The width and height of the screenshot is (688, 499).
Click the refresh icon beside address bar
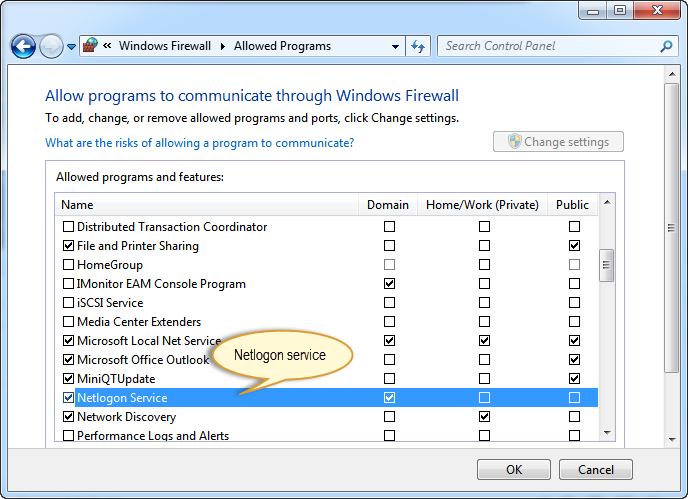(418, 46)
